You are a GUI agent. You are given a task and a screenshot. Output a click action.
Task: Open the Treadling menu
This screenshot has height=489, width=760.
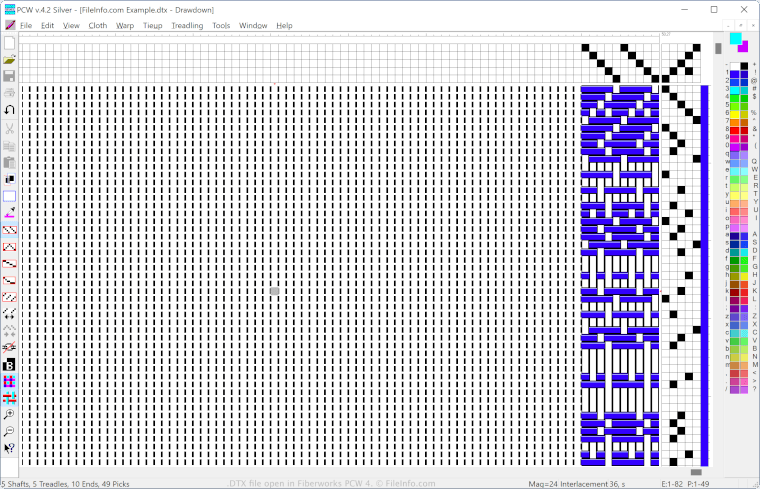[x=187, y=25]
